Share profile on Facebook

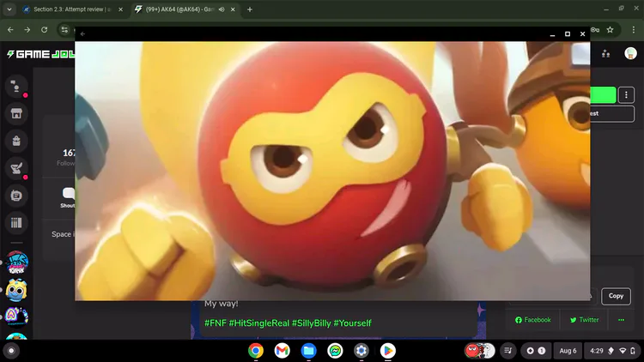[x=533, y=320]
